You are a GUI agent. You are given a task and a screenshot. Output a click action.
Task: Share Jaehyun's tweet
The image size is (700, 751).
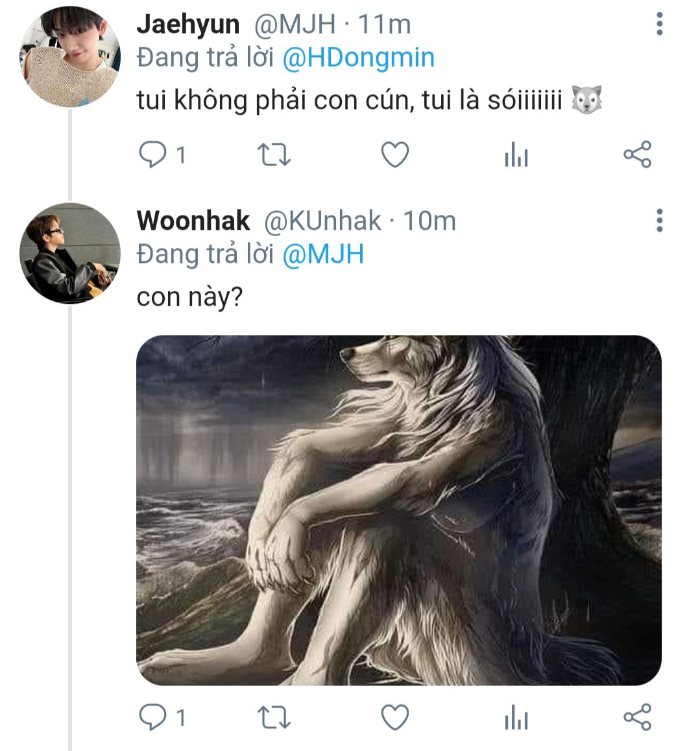click(637, 154)
